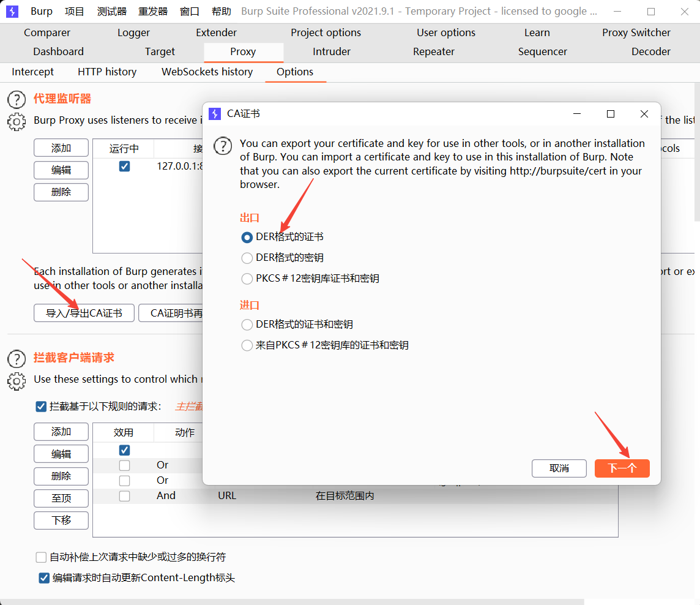Screen dimensions: 700x605
Task: Open help for Intercept Client Requests section
Action: (17, 359)
